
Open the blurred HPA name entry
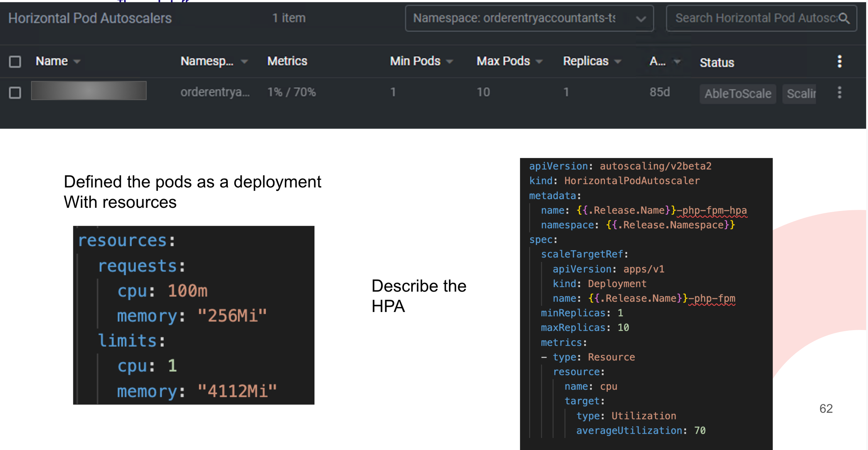[x=89, y=91]
